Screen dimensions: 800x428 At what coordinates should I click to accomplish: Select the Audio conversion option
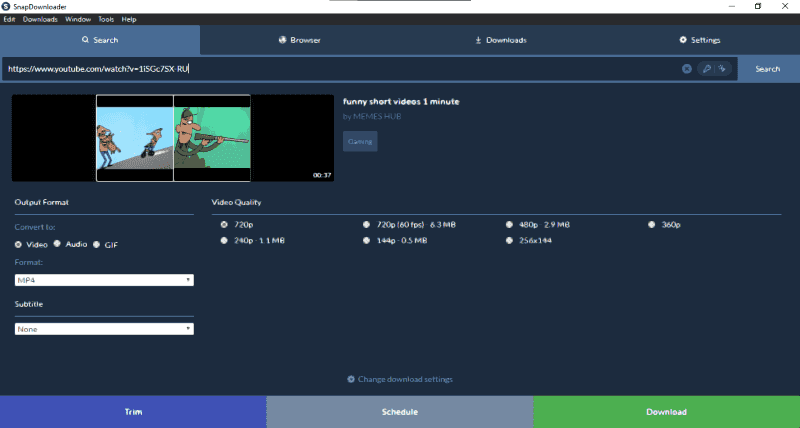(58, 244)
